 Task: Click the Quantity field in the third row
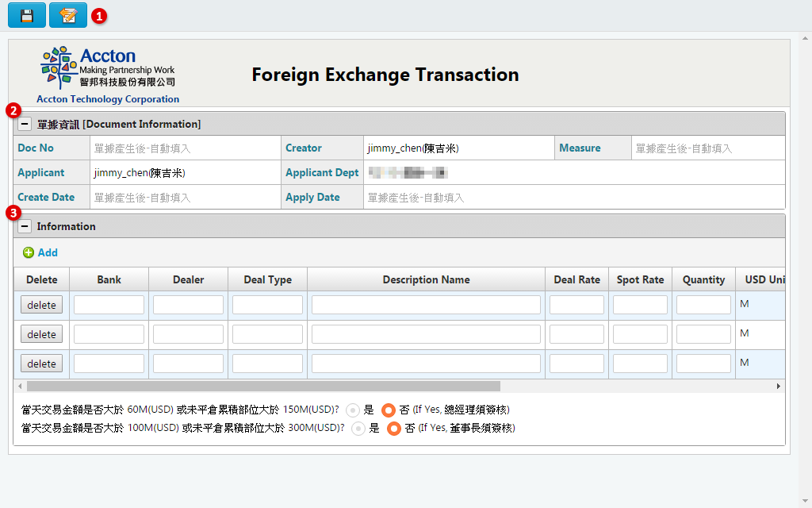coord(703,363)
